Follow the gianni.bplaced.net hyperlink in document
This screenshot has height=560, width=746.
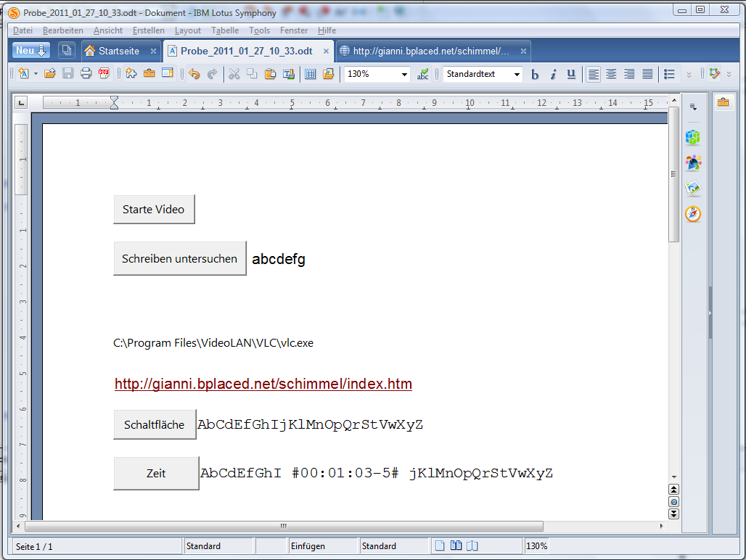coord(263,384)
